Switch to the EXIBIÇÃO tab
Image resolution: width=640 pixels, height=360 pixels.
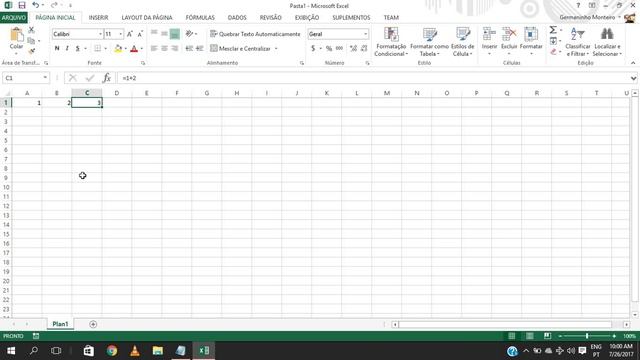[x=307, y=18]
